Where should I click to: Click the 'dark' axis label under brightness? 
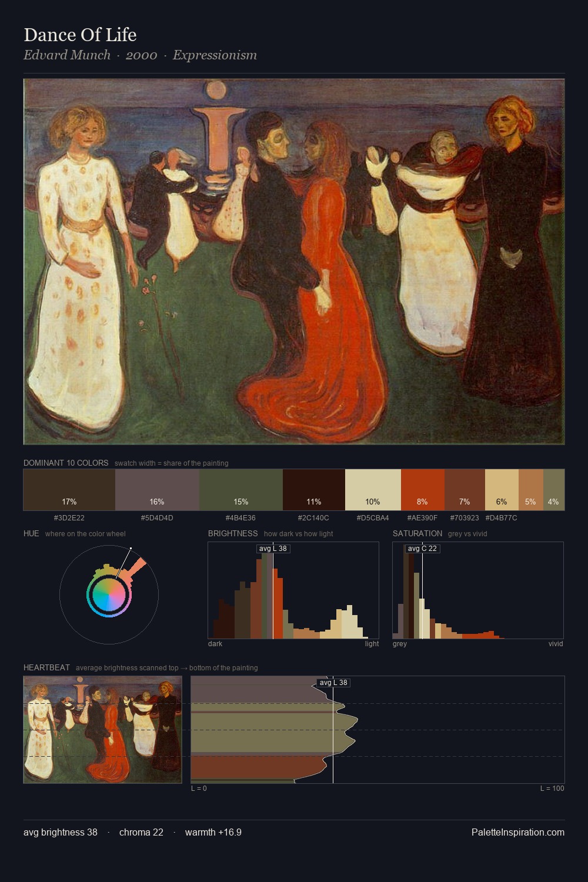click(215, 644)
